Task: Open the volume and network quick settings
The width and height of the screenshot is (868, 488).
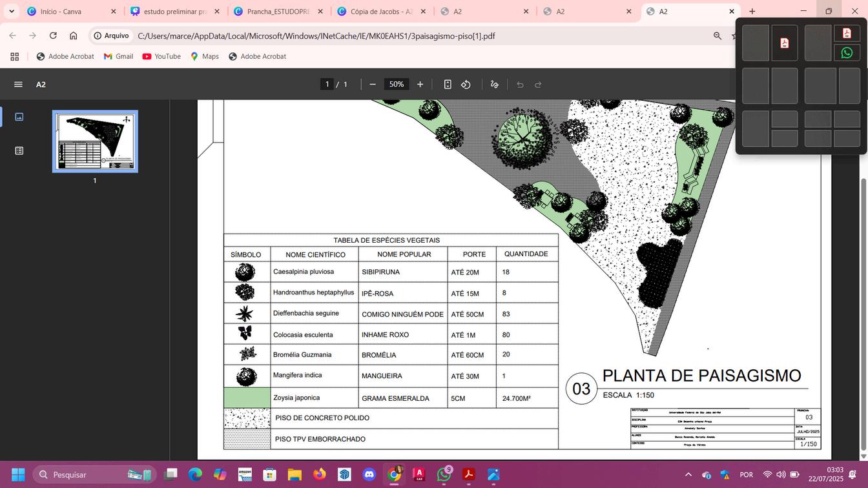Action: click(781, 475)
